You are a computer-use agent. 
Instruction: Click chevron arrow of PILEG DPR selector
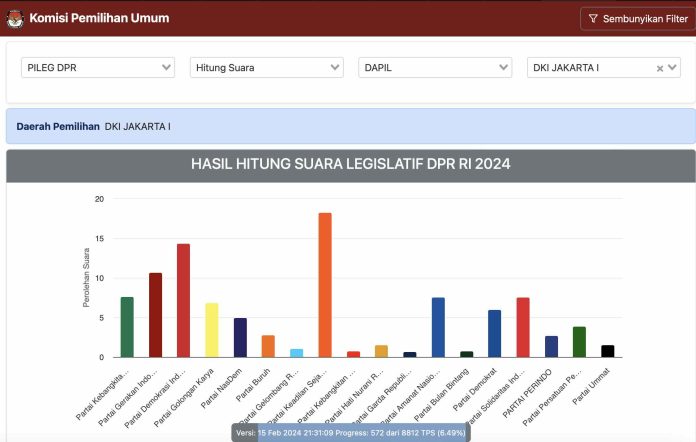166,67
